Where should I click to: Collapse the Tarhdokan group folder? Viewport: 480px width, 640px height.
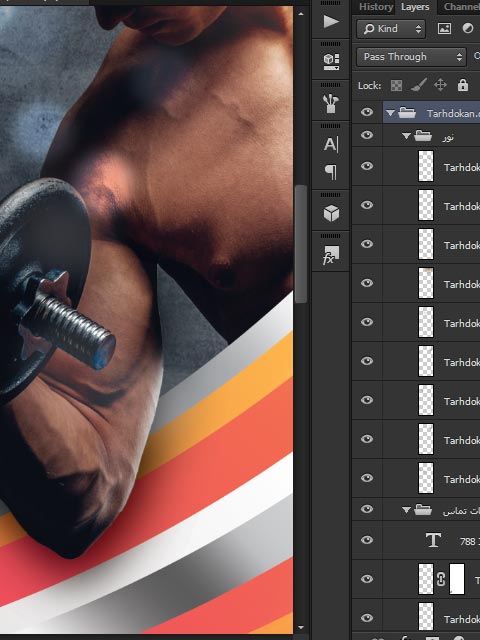[390, 113]
